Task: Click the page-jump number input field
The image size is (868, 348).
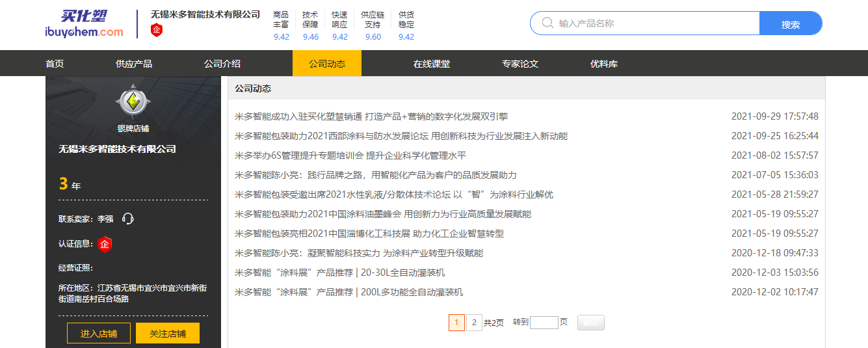Action: pyautogui.click(x=544, y=322)
